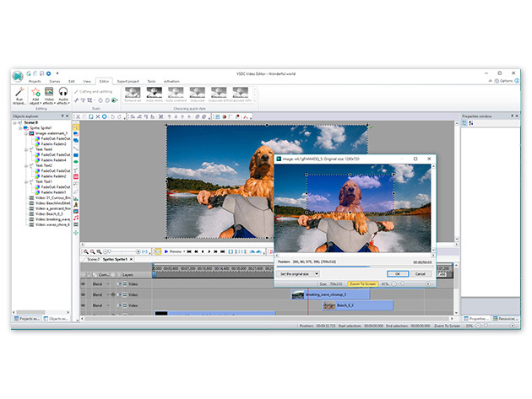Select the animation figure tool icon
This screenshot has height=399, width=532.
(x=76, y=204)
